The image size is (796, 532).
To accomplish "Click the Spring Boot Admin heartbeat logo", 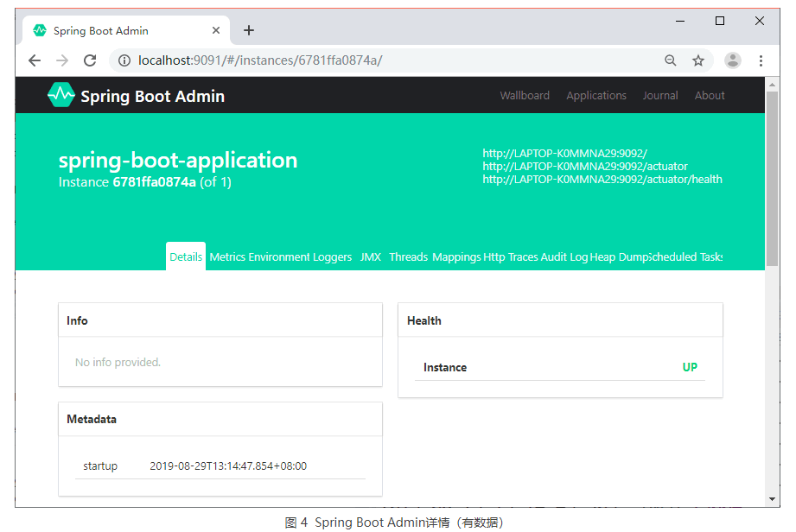I will pos(60,95).
